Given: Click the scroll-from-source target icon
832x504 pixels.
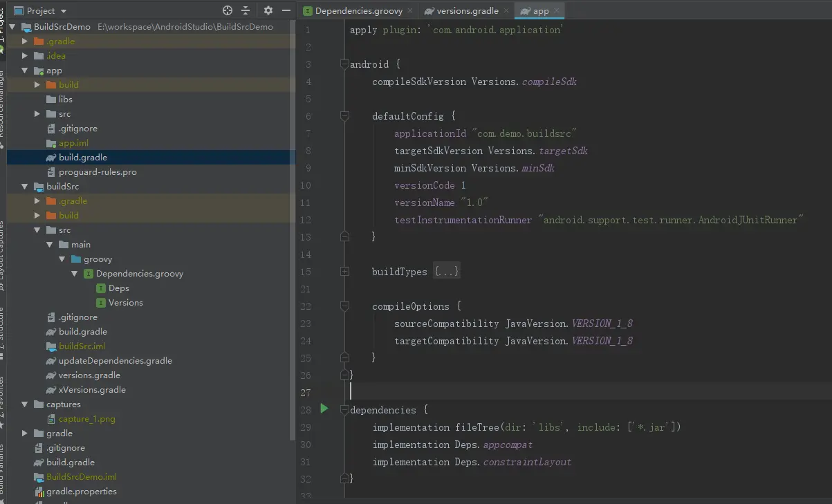Looking at the screenshot, I should [x=228, y=10].
